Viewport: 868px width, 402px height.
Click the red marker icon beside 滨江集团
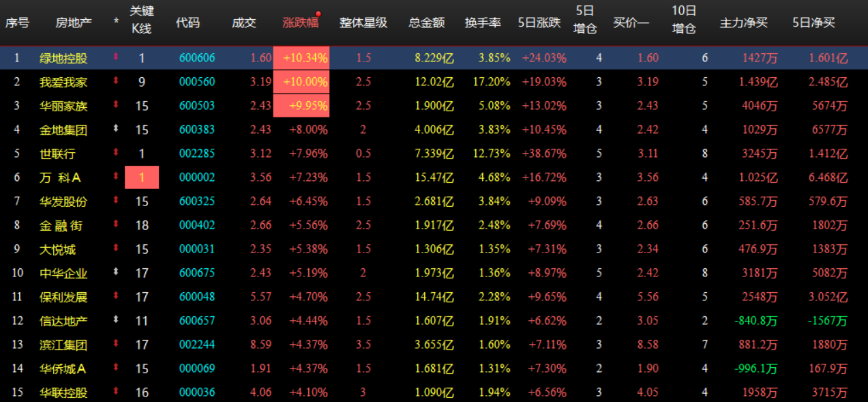pos(116,345)
